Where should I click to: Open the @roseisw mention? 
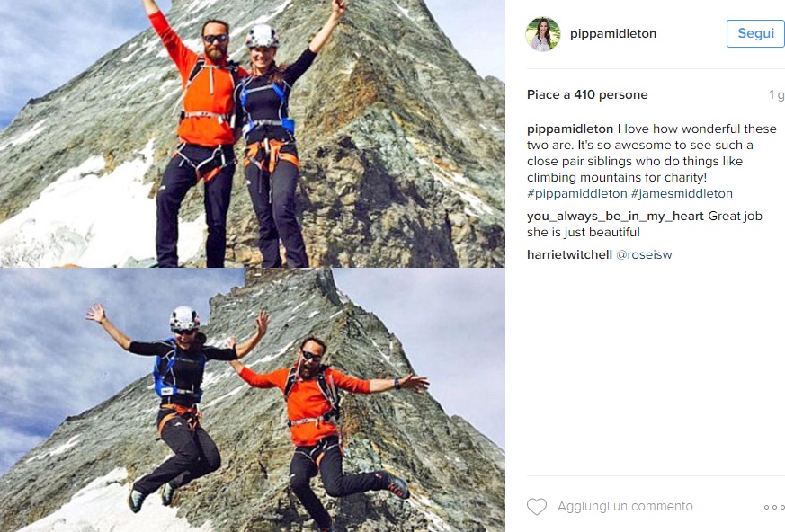tap(644, 254)
